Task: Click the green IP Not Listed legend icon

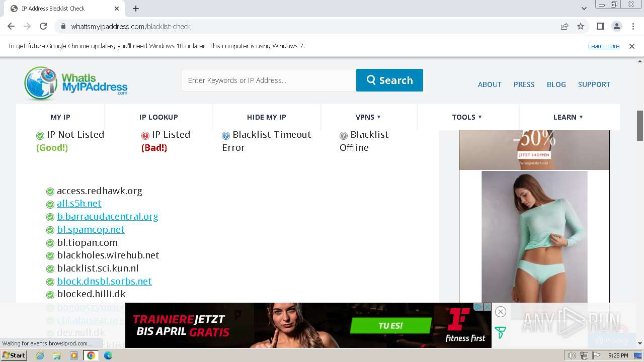Action: [40, 135]
